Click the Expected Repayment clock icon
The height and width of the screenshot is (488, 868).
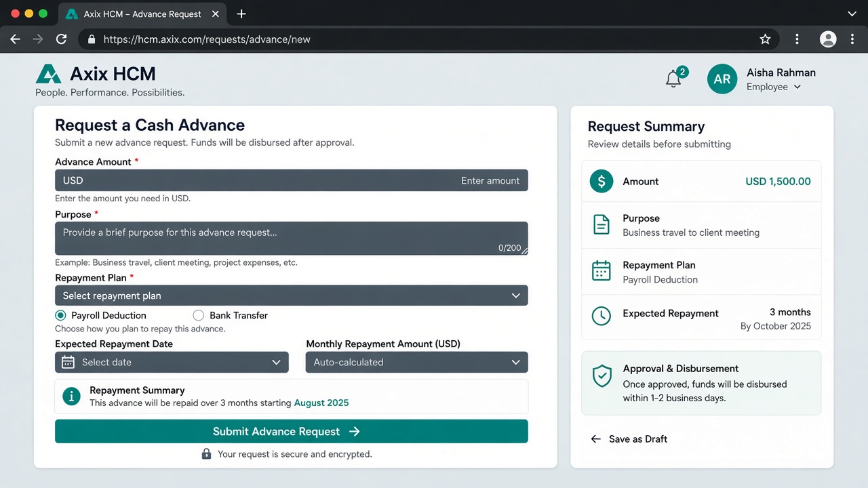pyautogui.click(x=601, y=316)
